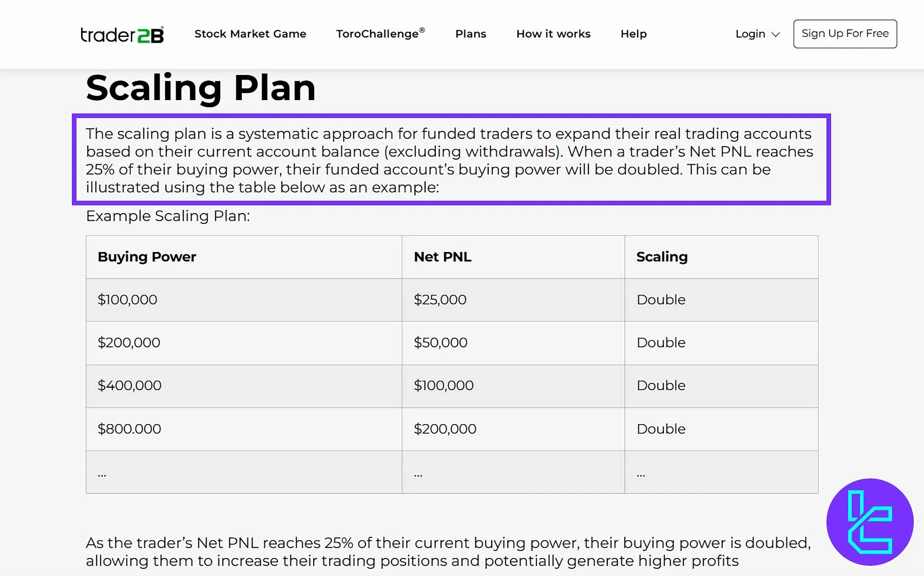
Task: Click the $800.000 Buying Power cell
Action: click(129, 429)
